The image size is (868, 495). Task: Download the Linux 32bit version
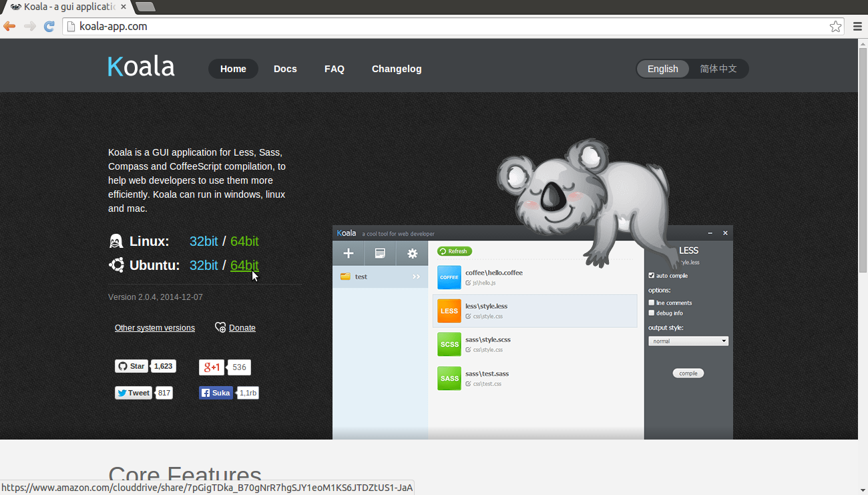(204, 241)
